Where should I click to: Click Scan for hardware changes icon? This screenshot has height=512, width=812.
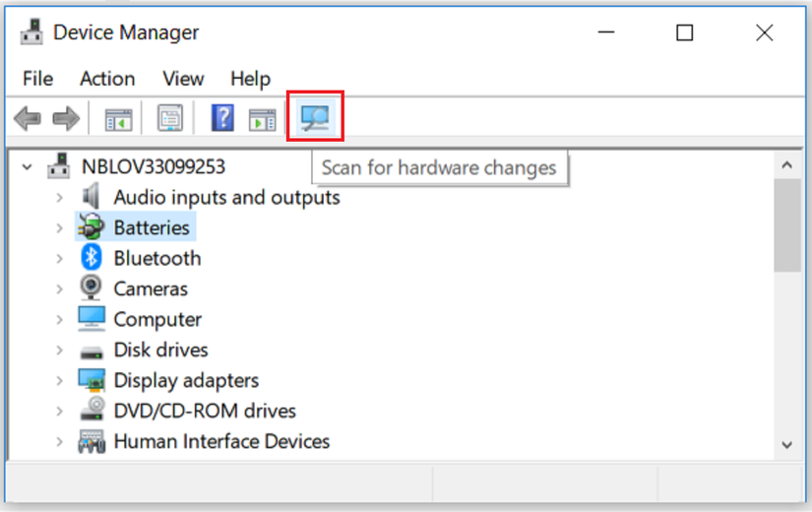point(315,116)
